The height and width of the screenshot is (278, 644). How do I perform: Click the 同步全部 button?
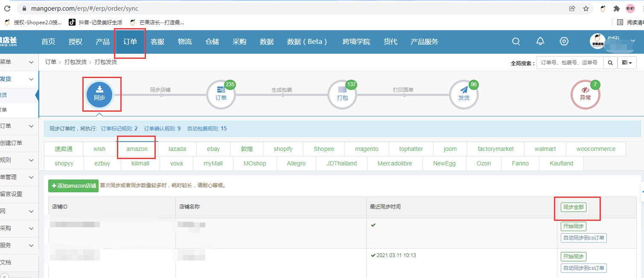coord(574,207)
